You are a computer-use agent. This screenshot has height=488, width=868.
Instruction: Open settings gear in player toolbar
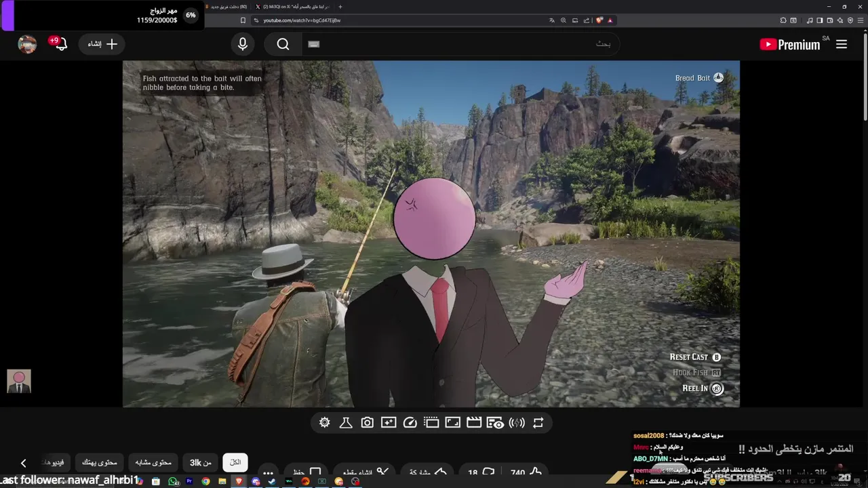coord(325,422)
